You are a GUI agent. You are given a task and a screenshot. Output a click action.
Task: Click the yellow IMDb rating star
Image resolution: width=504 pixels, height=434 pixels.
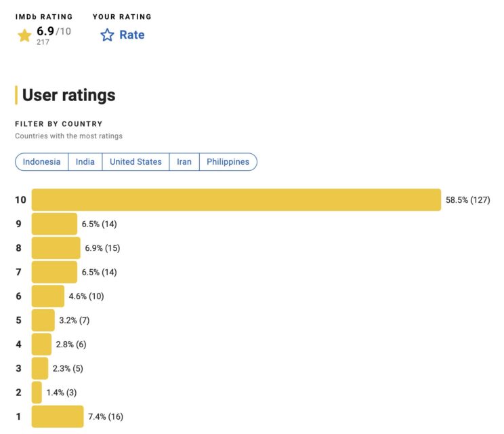(24, 35)
